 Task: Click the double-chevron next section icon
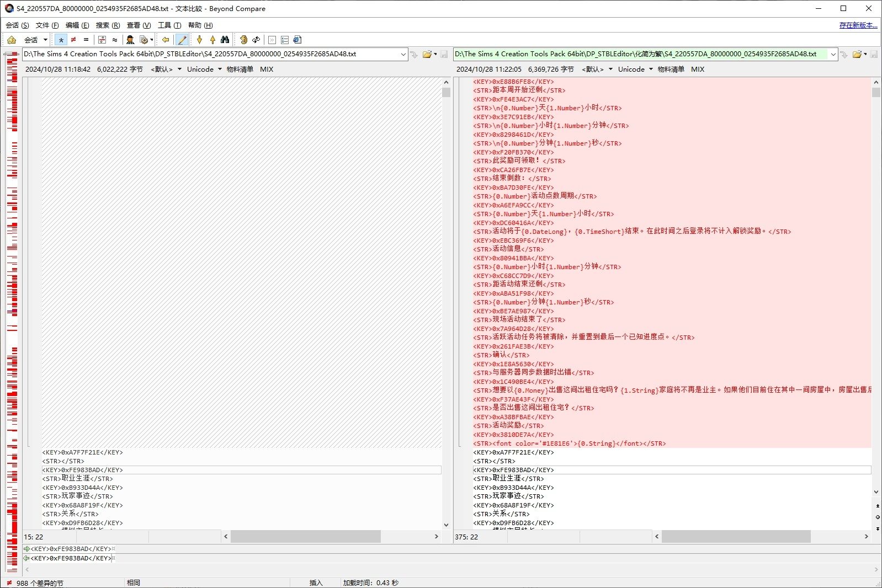pyautogui.click(x=272, y=40)
